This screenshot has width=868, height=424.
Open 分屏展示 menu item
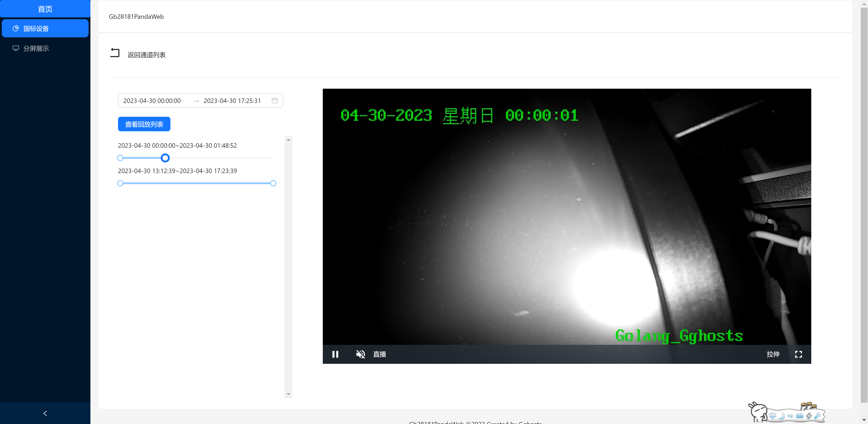(x=36, y=49)
